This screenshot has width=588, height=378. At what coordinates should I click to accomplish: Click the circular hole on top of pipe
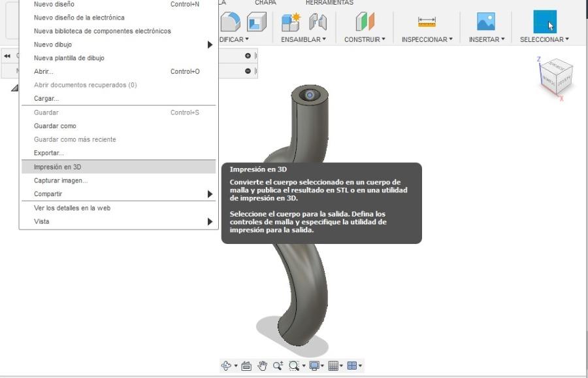(310, 95)
